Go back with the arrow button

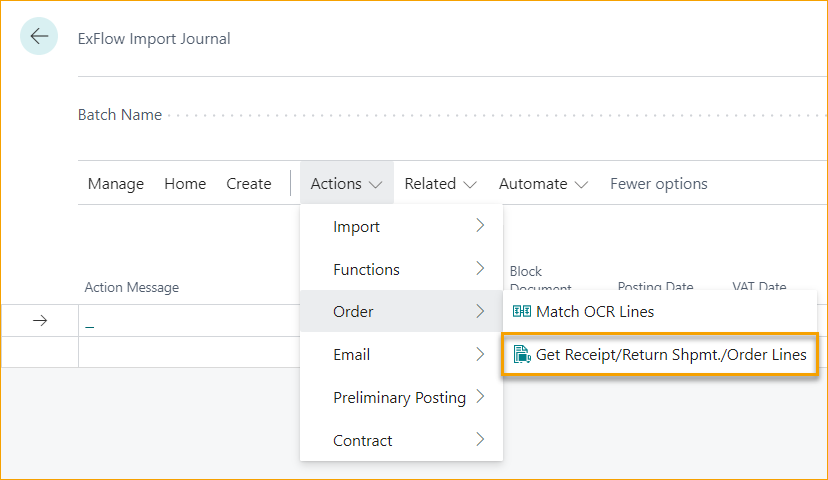coord(39,36)
